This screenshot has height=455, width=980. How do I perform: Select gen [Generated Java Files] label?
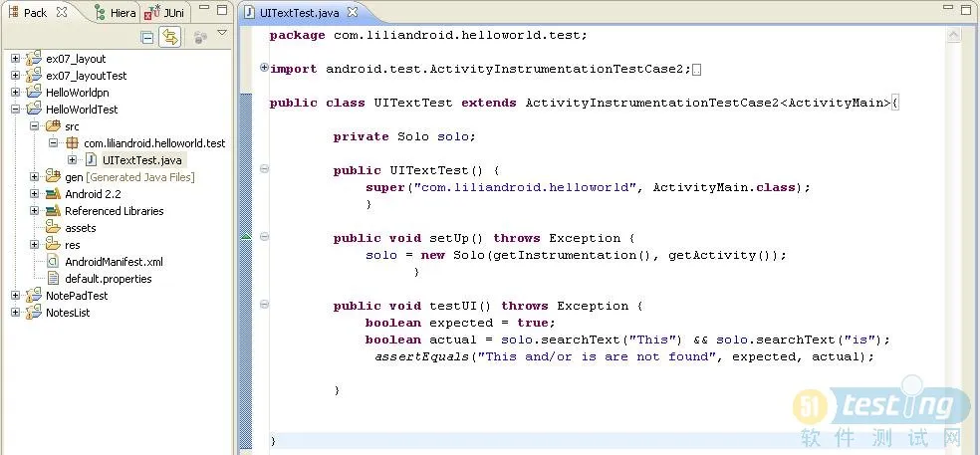[129, 177]
